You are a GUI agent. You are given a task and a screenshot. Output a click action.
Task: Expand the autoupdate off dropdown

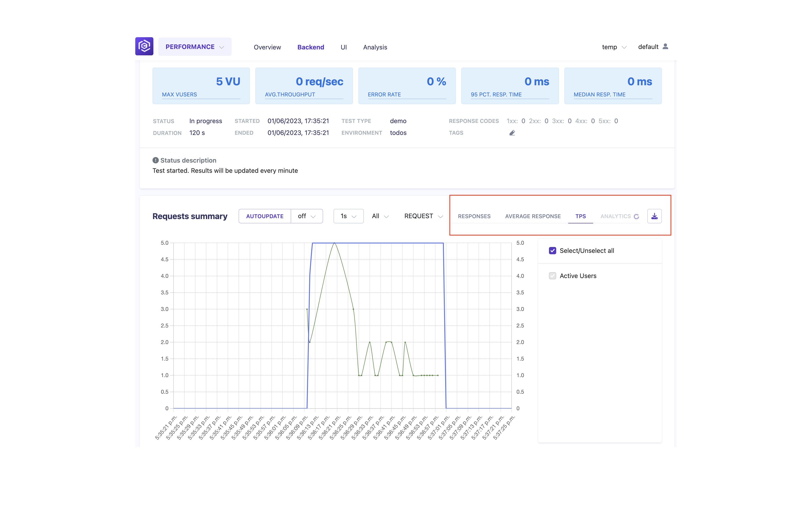(307, 216)
